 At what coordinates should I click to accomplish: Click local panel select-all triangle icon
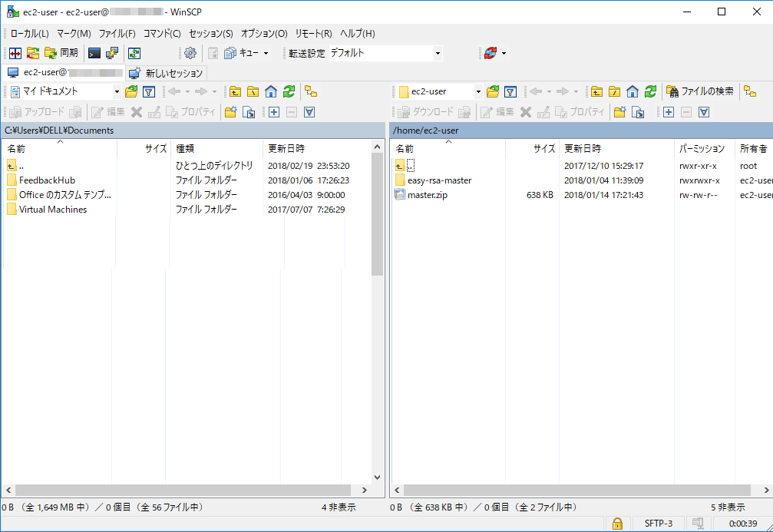309,112
